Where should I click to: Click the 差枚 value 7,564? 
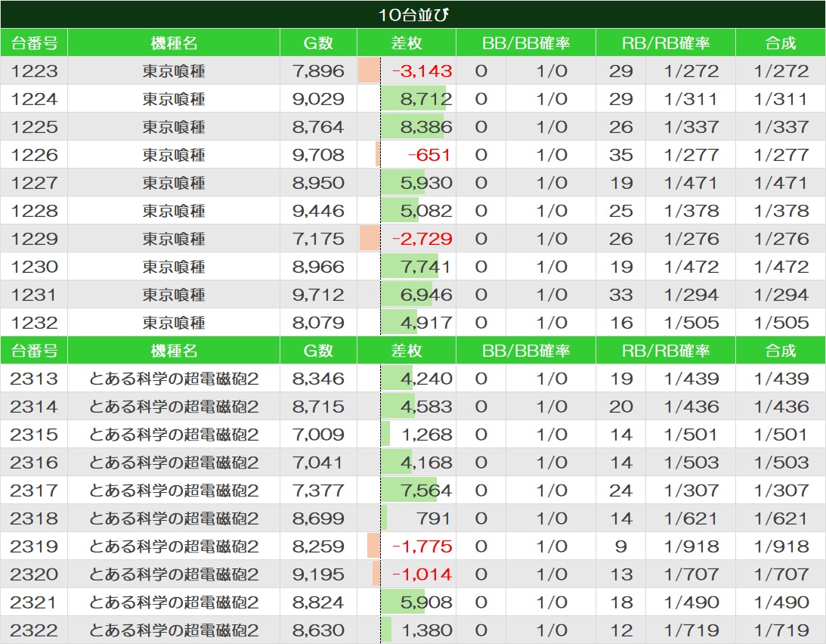[426, 490]
